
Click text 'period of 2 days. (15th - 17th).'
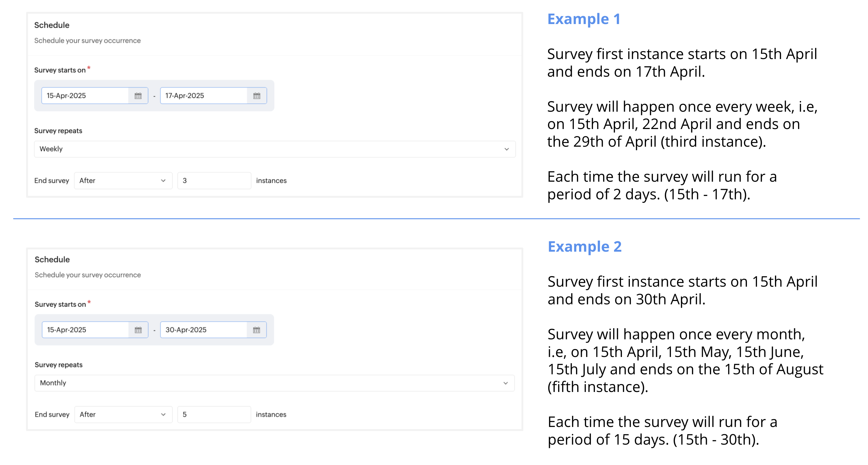click(649, 194)
